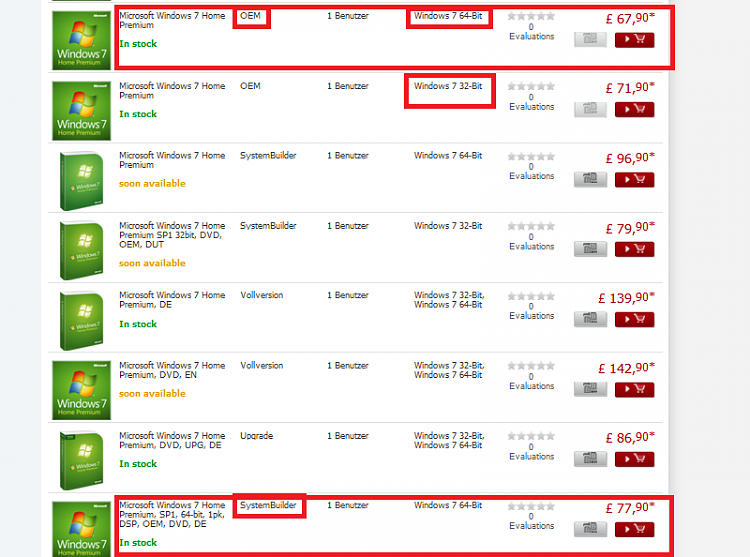Viewport: 750px width, 557px height.
Task: Click 'soon available' in the £ 142,90 row
Action: pyautogui.click(x=152, y=393)
